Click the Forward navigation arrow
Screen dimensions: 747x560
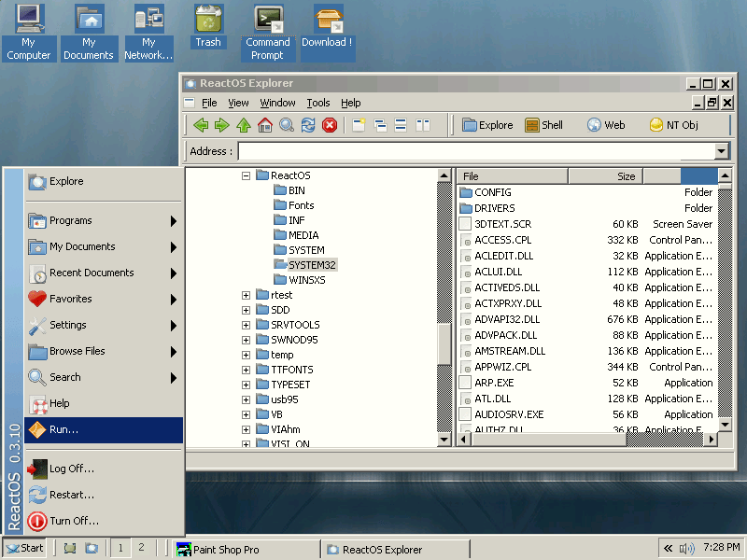[x=224, y=124]
